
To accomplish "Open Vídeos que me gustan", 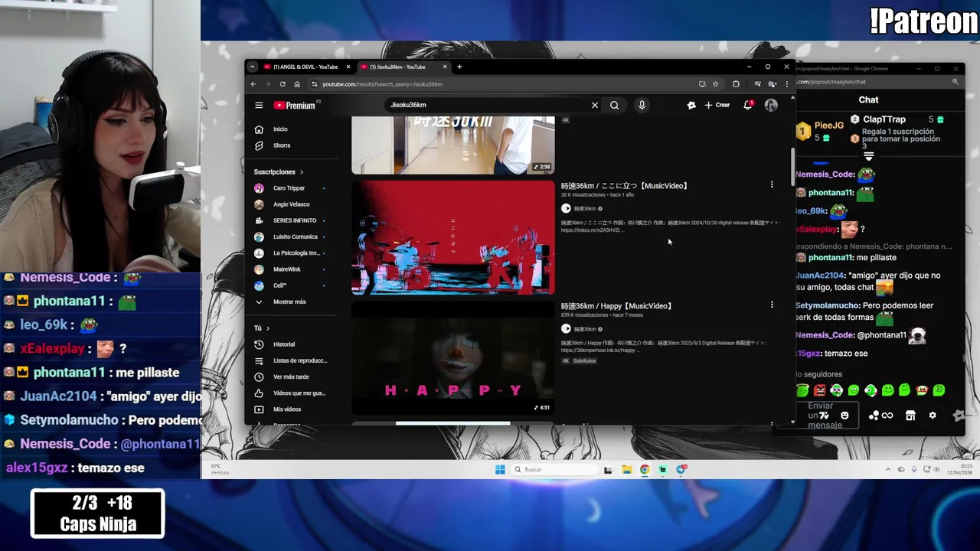I will (x=299, y=393).
